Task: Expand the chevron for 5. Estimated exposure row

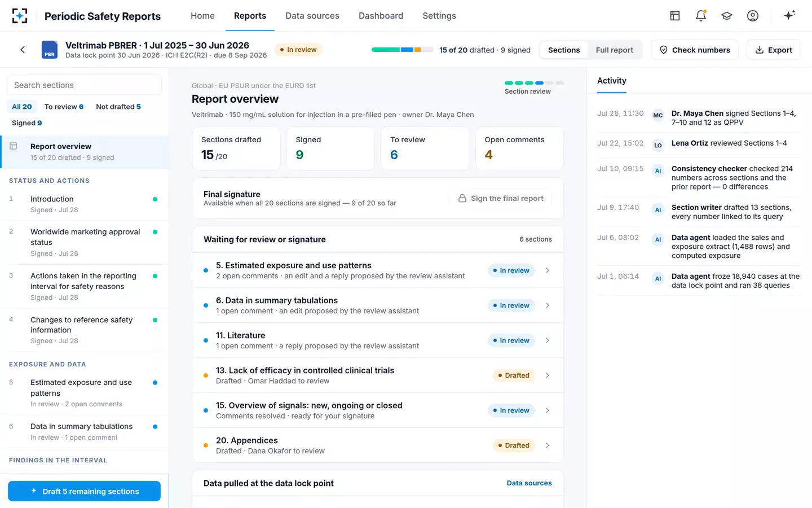Action: coord(548,270)
